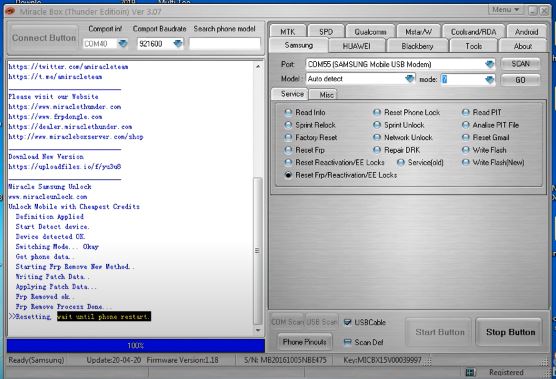Open Phone Pinouts
Image resolution: width=556 pixels, height=379 pixels.
tap(305, 342)
